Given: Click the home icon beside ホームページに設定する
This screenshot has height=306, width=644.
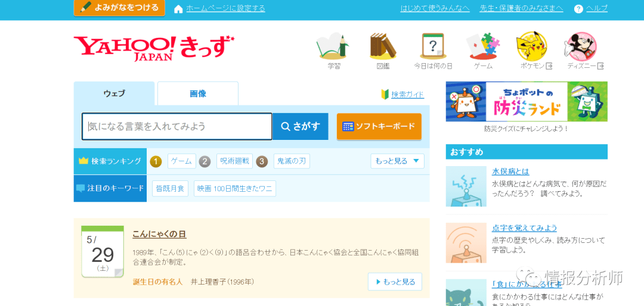Looking at the screenshot, I should click(178, 9).
